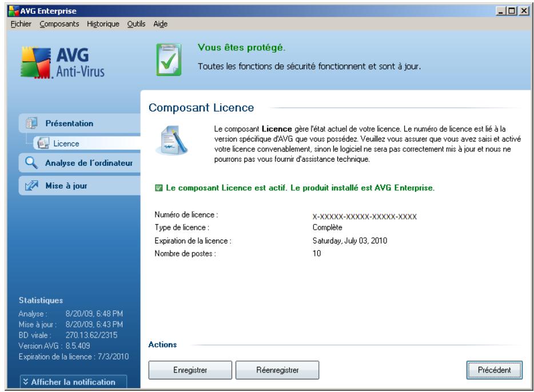Click the Vous êtes protégé heading
Viewport: 534px width, 392px height.
(241, 47)
